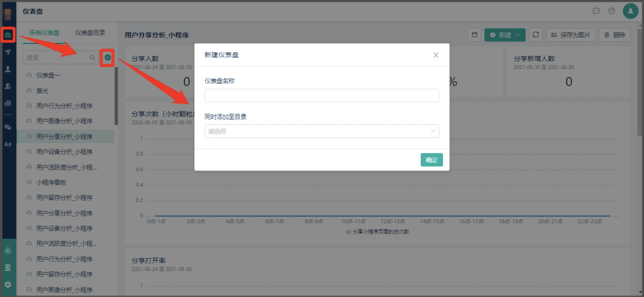Click the 22点-23点 axis label
This screenshot has height=297, width=644.
(x=589, y=221)
